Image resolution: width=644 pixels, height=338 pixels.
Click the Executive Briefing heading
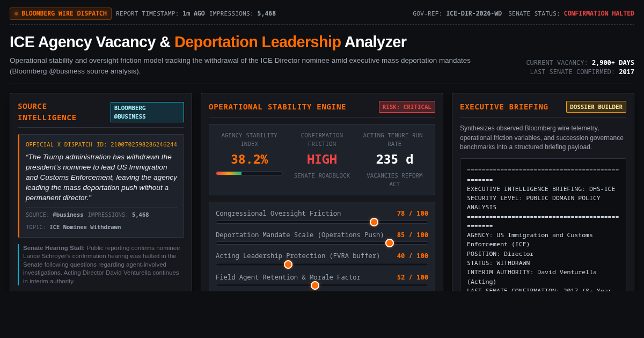point(504,107)
